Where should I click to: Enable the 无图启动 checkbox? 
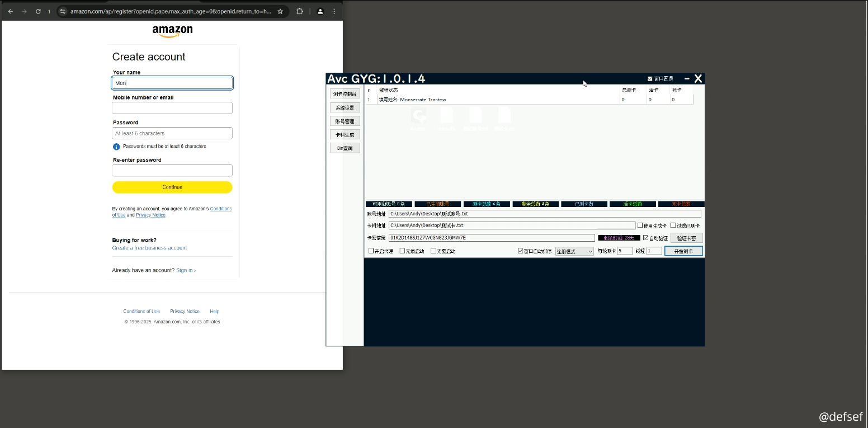[433, 251]
